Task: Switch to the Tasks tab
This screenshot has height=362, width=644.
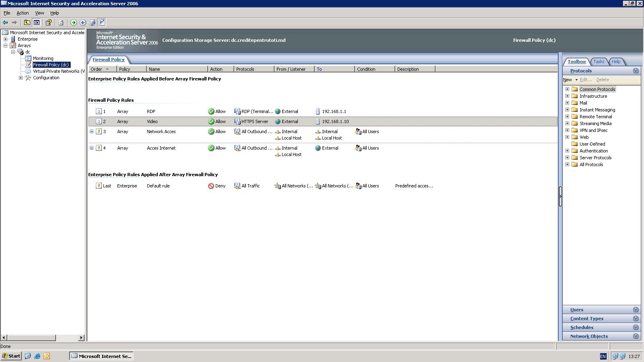Action: pos(599,62)
